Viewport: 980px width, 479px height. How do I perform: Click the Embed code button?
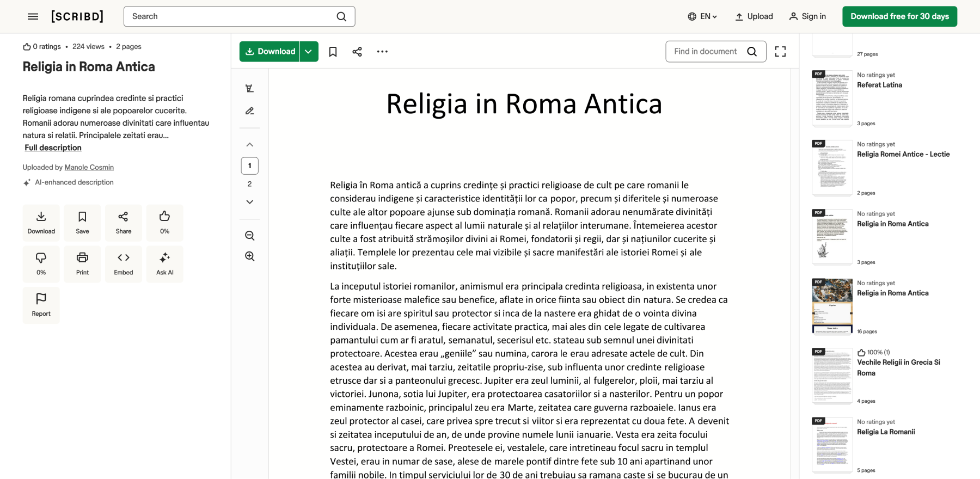point(124,264)
